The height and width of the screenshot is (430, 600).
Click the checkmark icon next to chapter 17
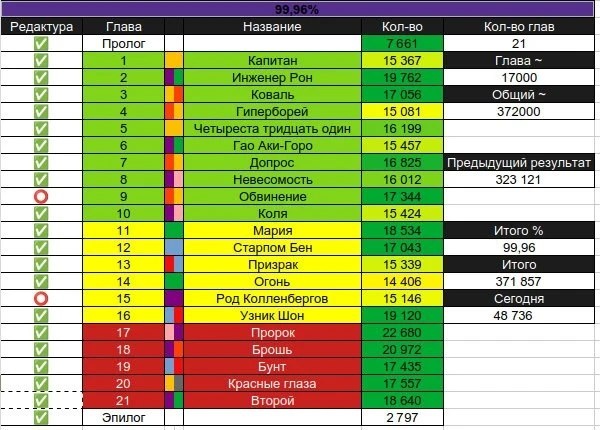(x=41, y=332)
